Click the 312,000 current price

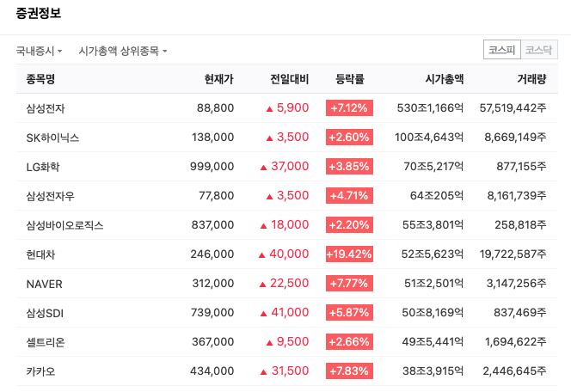(x=213, y=283)
